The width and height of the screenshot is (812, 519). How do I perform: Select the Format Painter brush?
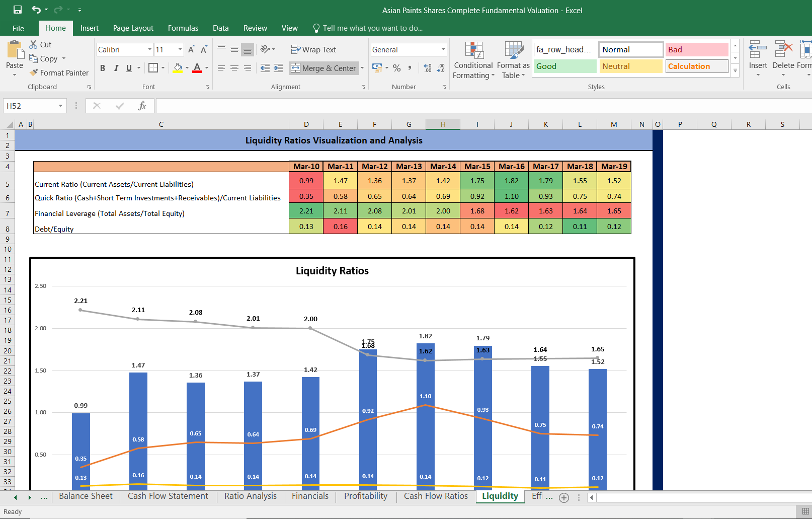point(34,72)
